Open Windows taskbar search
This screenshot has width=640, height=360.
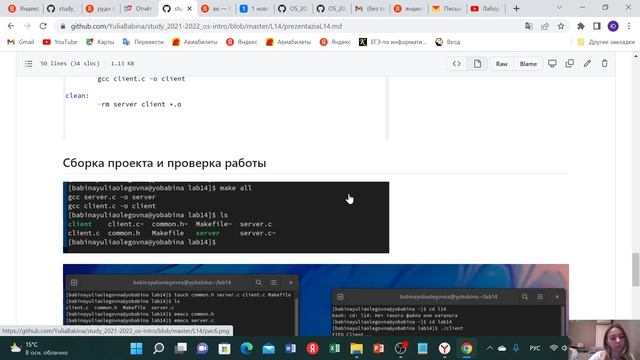tap(158, 349)
